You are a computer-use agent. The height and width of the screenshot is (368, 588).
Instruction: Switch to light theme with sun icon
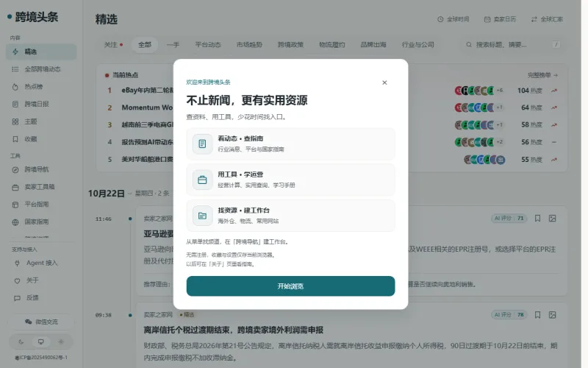pos(61,342)
